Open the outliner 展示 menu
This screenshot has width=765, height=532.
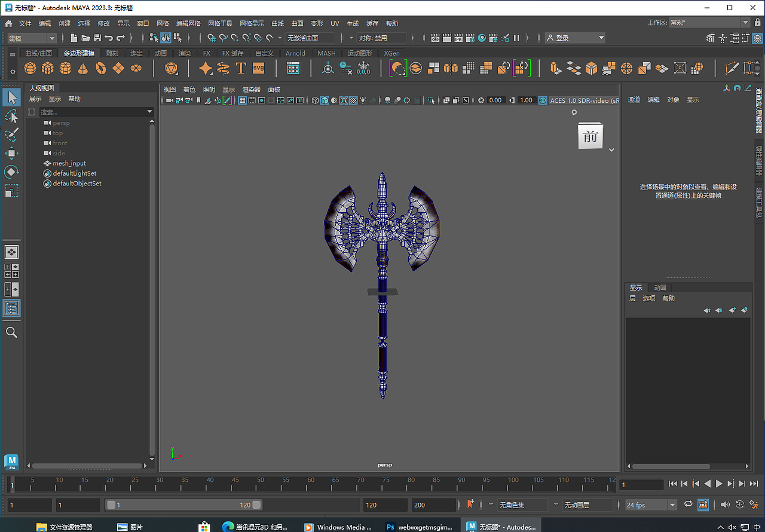pyautogui.click(x=35, y=99)
